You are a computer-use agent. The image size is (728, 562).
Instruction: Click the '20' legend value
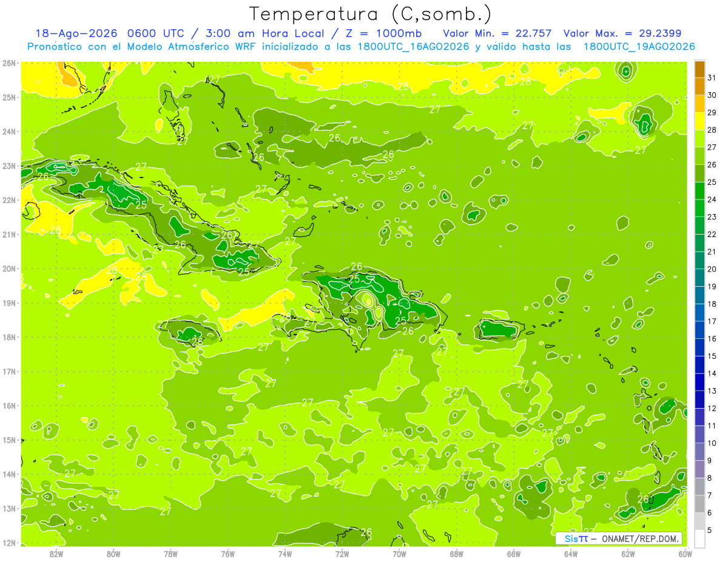(712, 269)
